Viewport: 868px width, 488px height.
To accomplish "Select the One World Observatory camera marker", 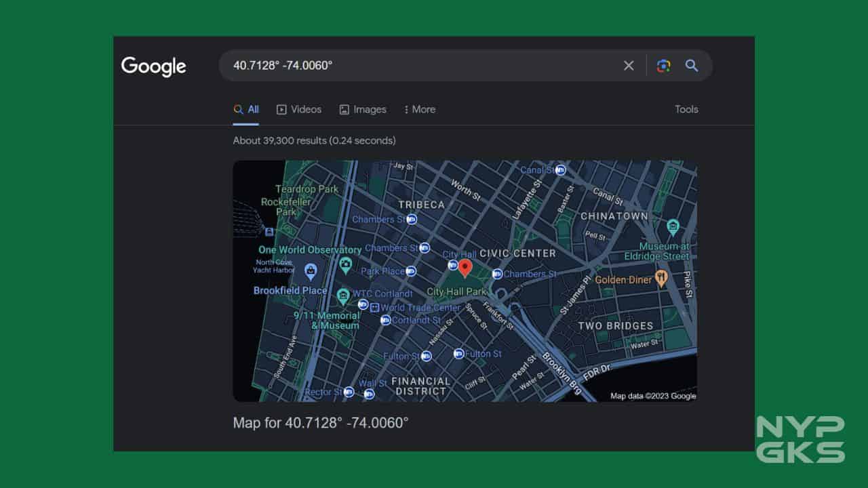I will pyautogui.click(x=345, y=264).
